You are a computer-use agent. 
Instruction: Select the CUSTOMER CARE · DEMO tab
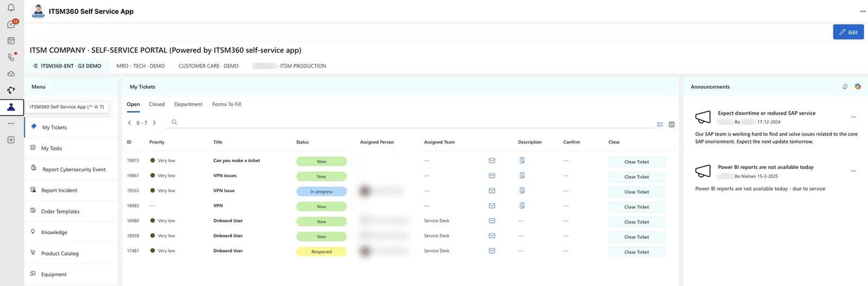[x=208, y=66]
